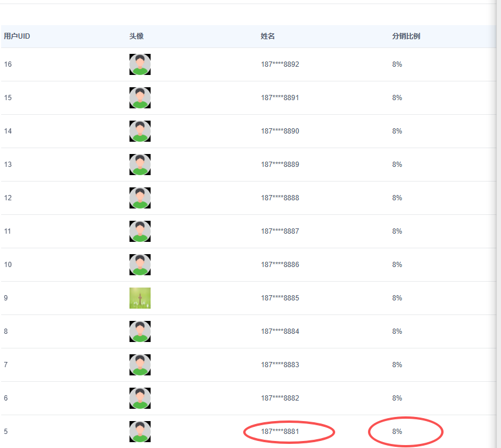Open avatar image of user UID 14
Screen dimensions: 501x448
(140, 131)
